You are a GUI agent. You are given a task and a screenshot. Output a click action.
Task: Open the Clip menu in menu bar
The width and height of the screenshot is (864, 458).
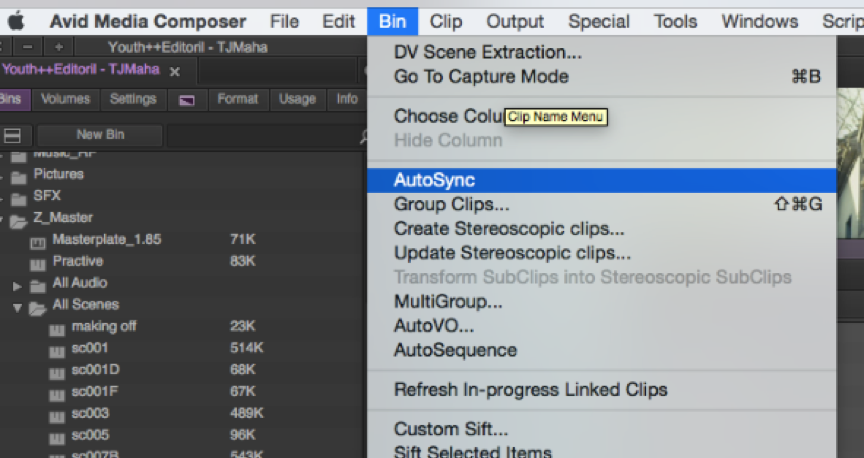point(446,21)
